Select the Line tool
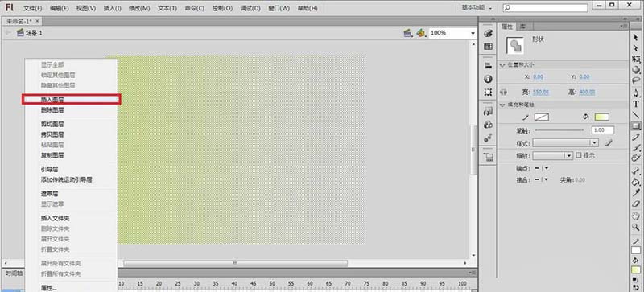Image resolution: width=644 pixels, height=292 pixels. [636, 115]
